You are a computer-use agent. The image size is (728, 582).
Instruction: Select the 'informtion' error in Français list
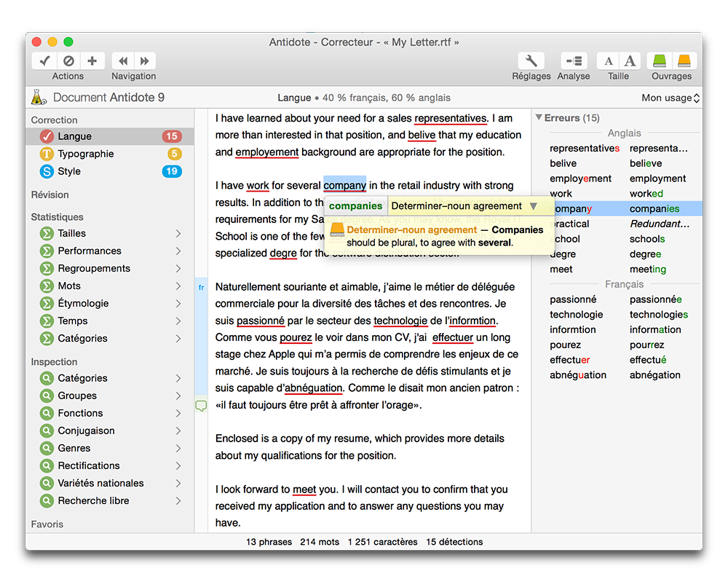tap(617, 330)
